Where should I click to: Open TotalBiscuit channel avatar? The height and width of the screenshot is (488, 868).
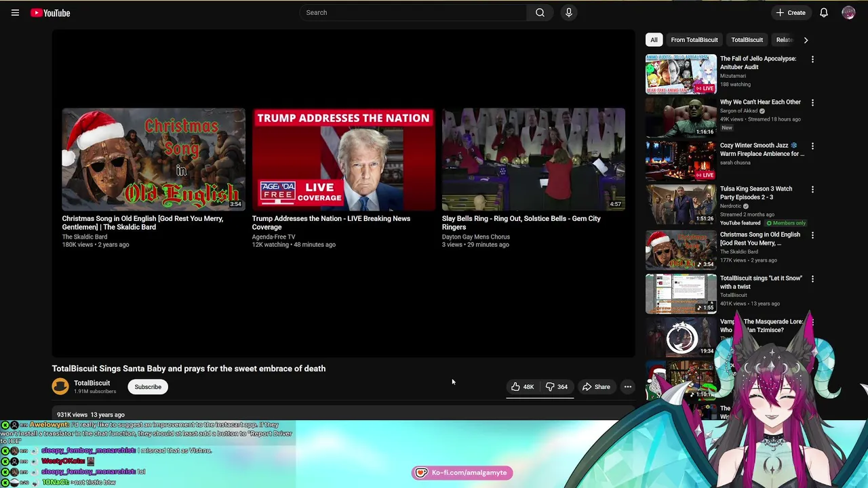pos(60,386)
